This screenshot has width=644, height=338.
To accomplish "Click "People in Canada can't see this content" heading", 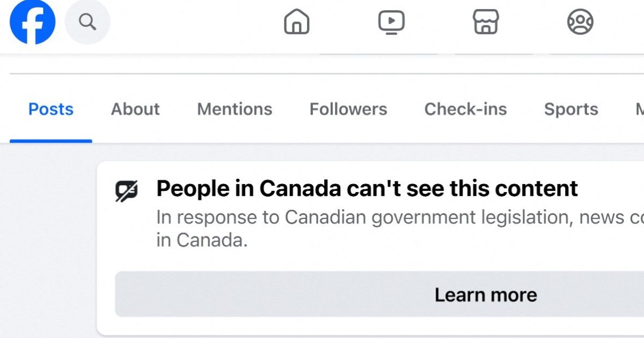I will (367, 189).
